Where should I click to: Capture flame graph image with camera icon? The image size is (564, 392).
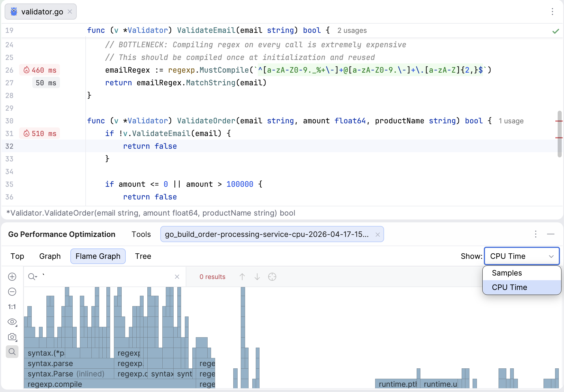click(x=12, y=337)
